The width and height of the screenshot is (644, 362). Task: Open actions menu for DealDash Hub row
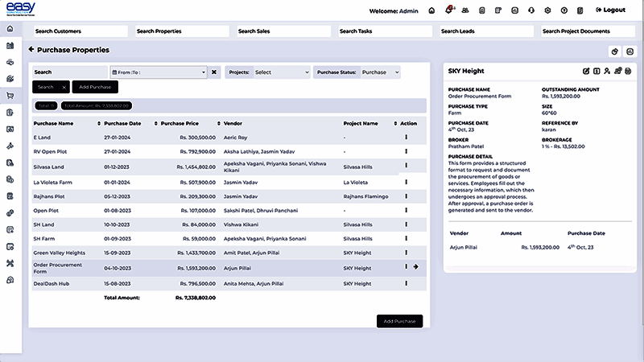click(407, 283)
